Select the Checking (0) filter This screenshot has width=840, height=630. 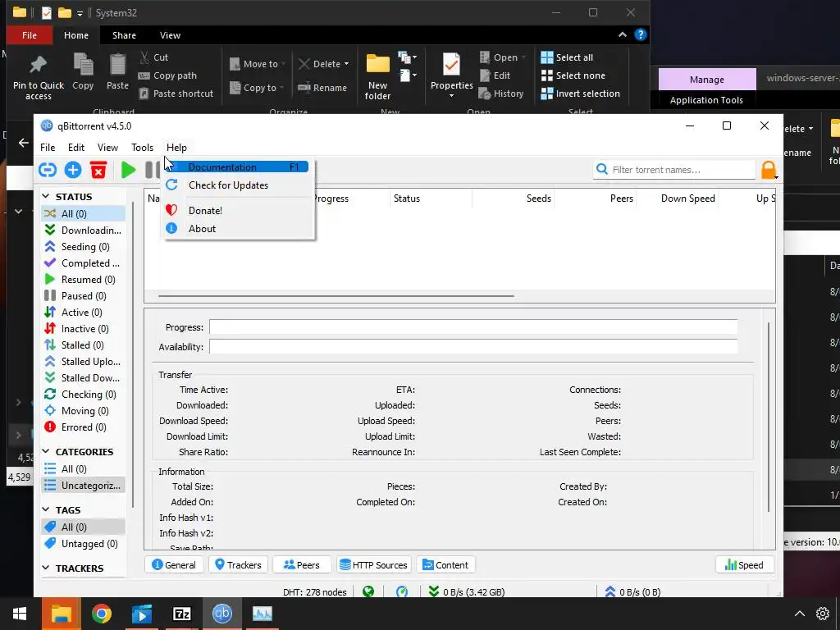84,395
